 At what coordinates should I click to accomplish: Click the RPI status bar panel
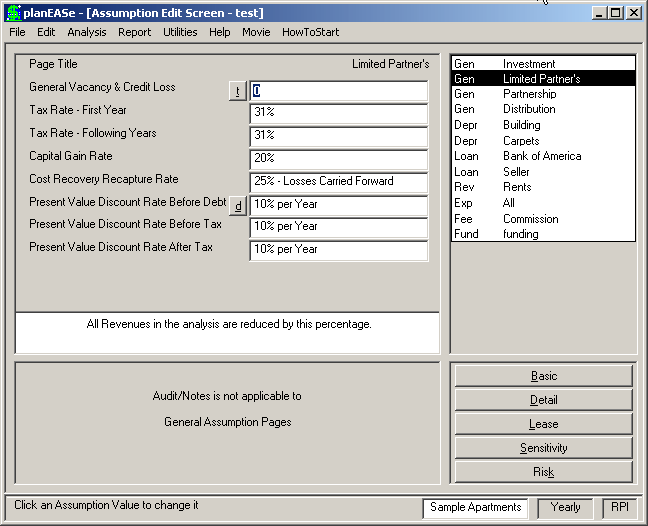620,507
